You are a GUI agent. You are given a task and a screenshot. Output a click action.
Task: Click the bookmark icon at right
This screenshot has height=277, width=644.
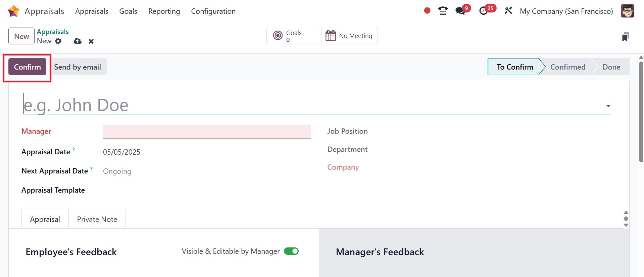pos(625,37)
